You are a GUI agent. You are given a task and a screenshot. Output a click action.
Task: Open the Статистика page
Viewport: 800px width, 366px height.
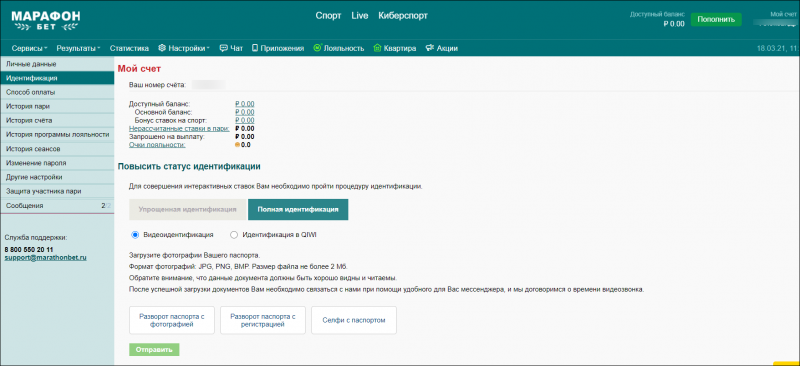129,48
